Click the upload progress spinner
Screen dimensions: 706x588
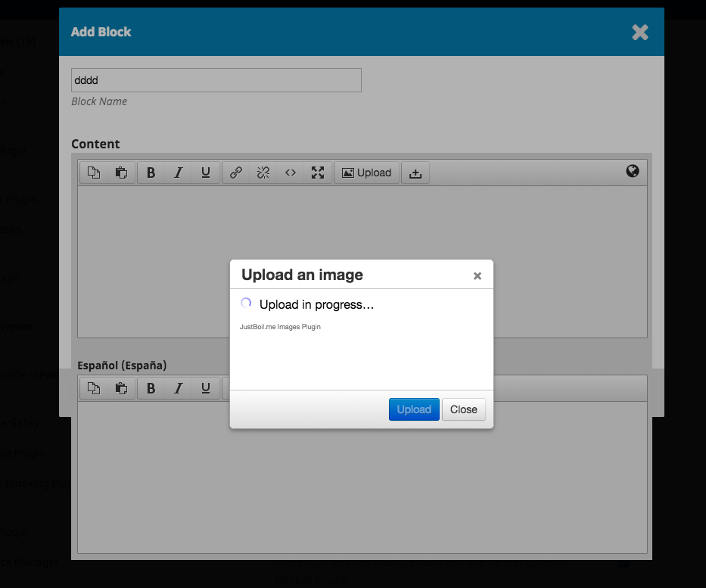click(245, 303)
